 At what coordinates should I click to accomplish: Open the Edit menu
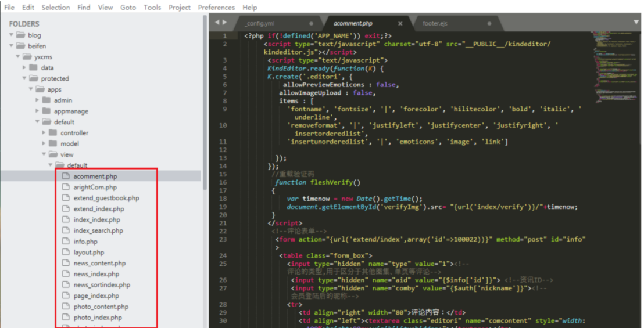(28, 8)
